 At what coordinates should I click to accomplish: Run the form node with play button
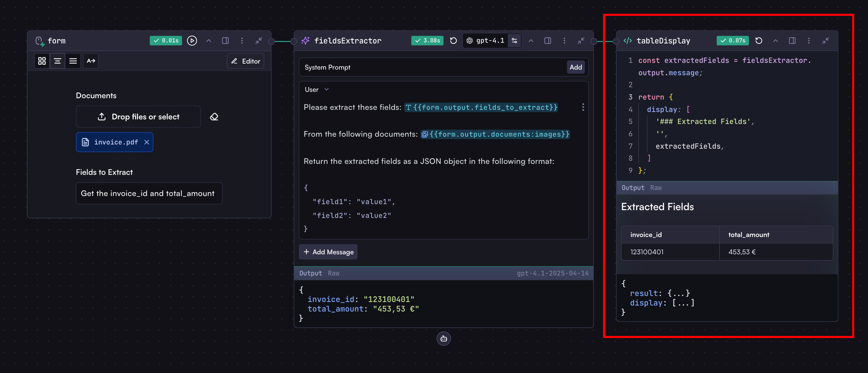pyautogui.click(x=192, y=41)
